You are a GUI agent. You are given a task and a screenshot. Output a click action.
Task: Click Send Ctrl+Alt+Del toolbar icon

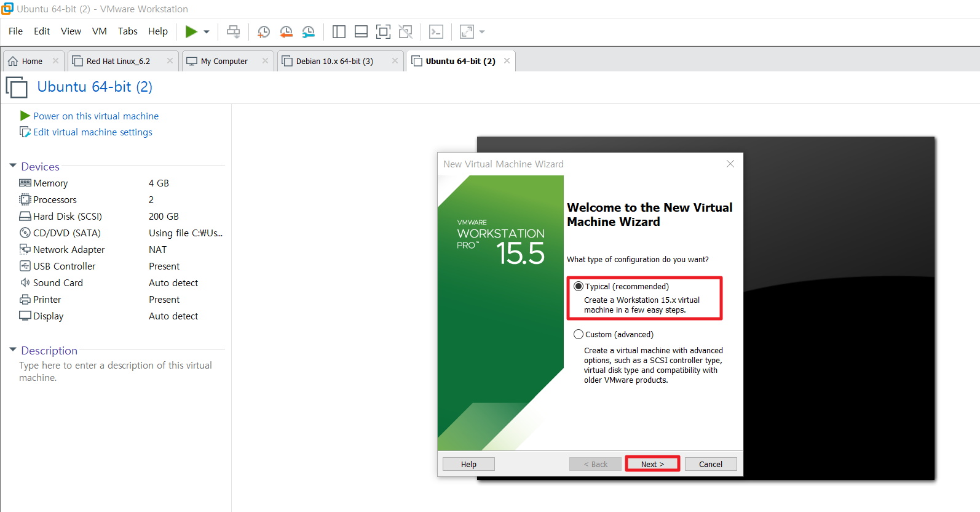(234, 31)
